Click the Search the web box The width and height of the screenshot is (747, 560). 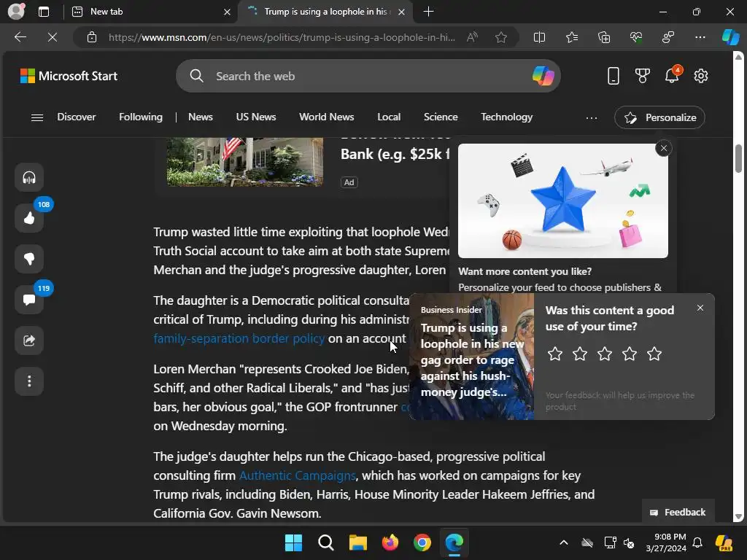(x=368, y=76)
